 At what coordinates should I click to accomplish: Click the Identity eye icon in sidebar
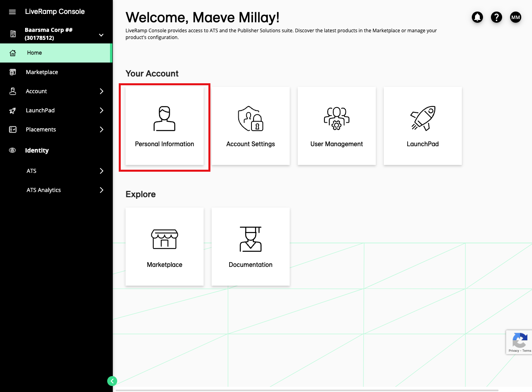[13, 150]
